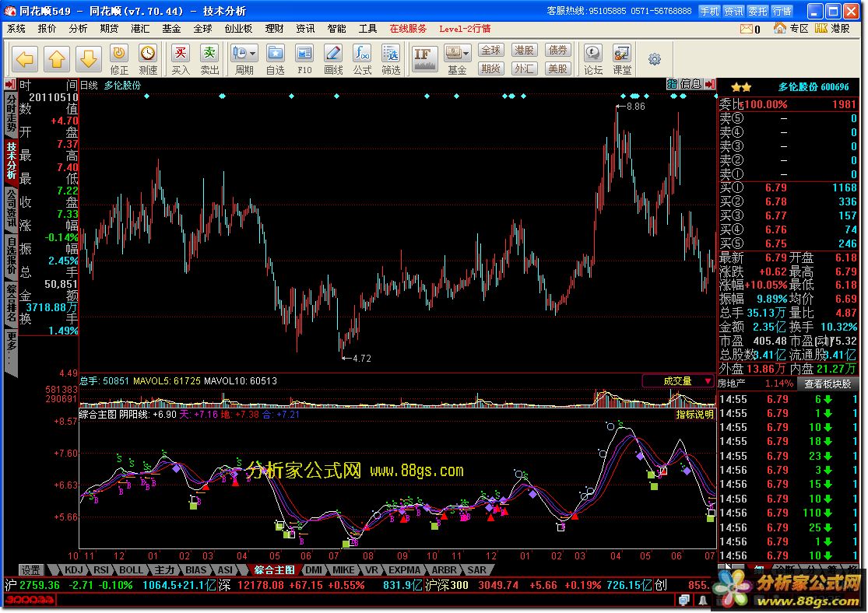This screenshot has width=868, height=613.
Task: Open the 周期 period dropdown
Action: [244, 59]
